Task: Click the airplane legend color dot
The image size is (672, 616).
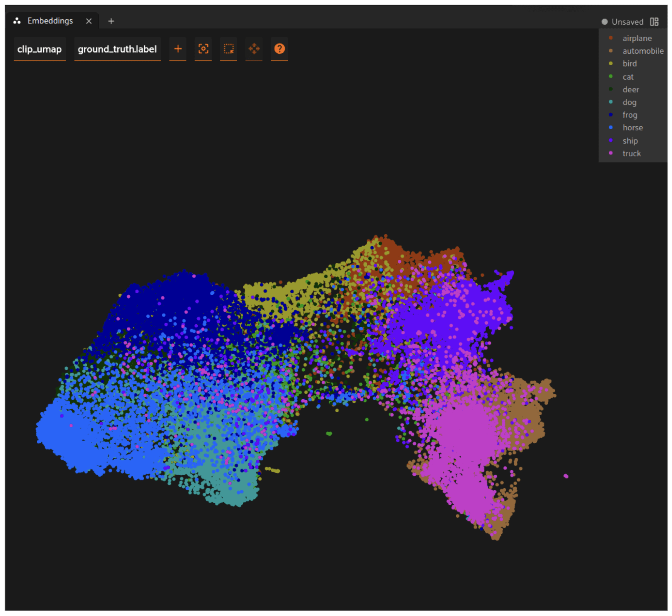Action: [611, 38]
